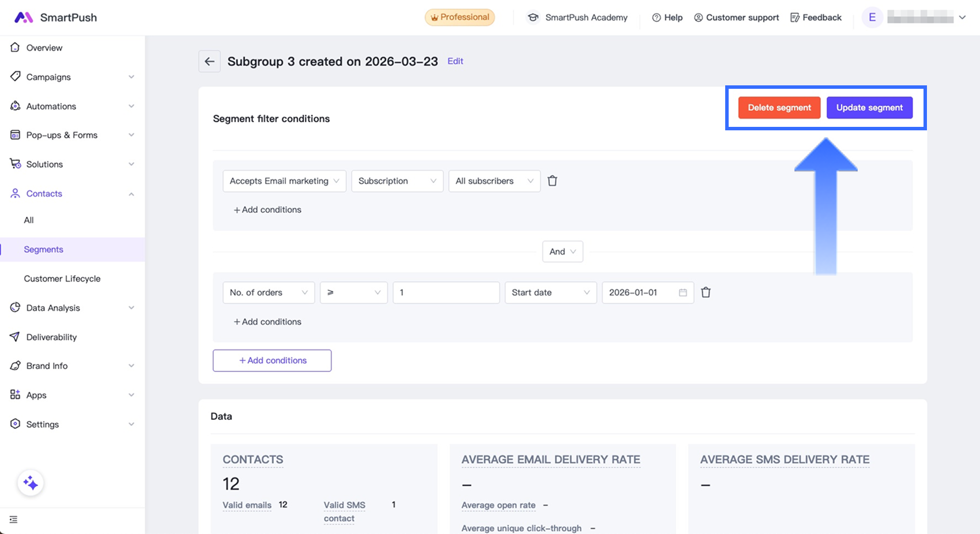Click the order count input field

tap(446, 292)
